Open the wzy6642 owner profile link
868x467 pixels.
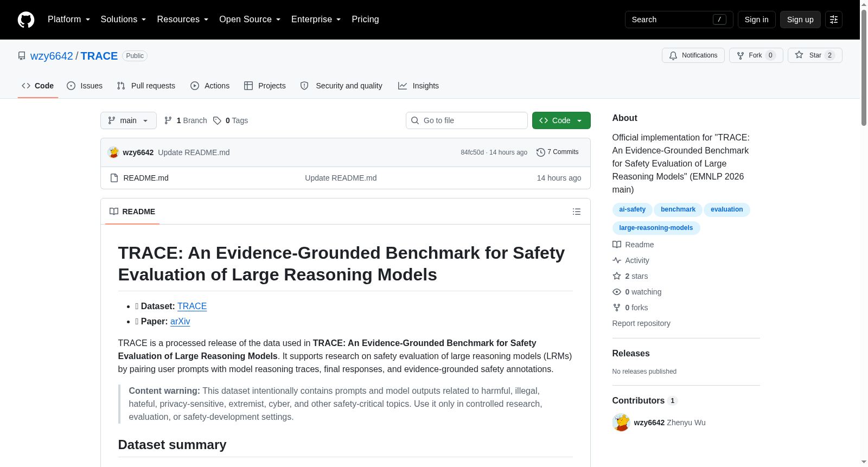point(52,56)
